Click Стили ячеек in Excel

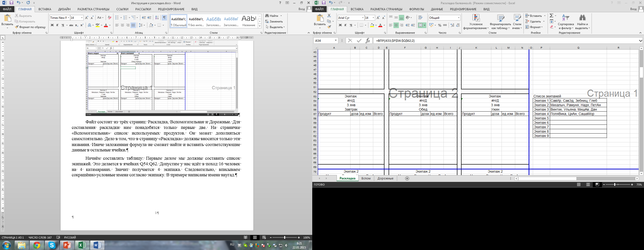tap(517, 22)
